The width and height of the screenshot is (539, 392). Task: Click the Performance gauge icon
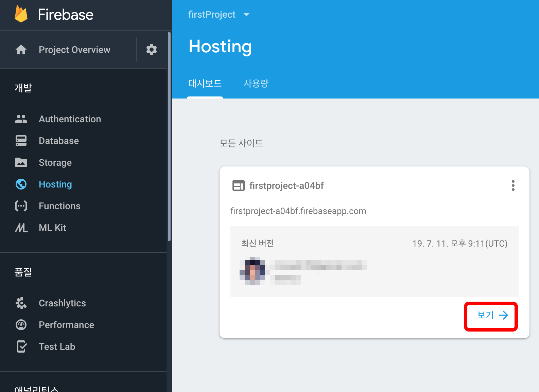[x=21, y=325]
